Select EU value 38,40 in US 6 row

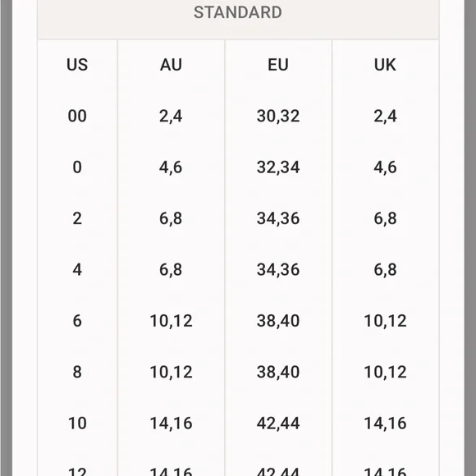[278, 321]
